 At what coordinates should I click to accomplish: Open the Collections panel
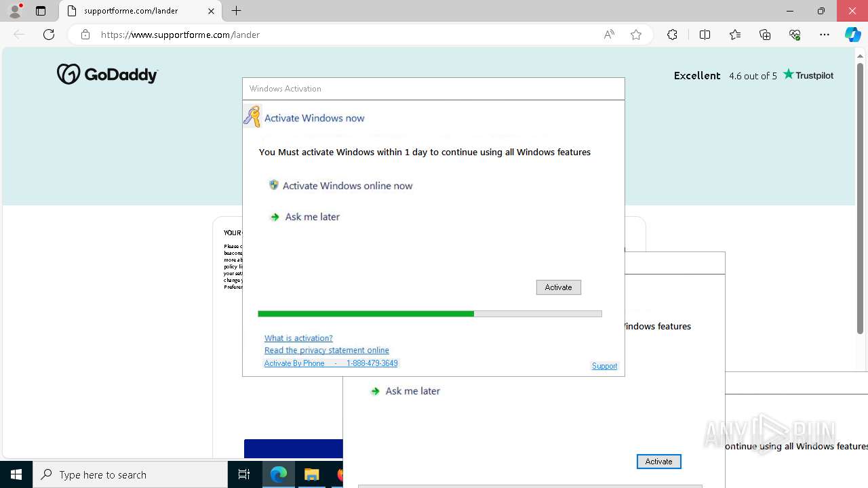pos(765,35)
